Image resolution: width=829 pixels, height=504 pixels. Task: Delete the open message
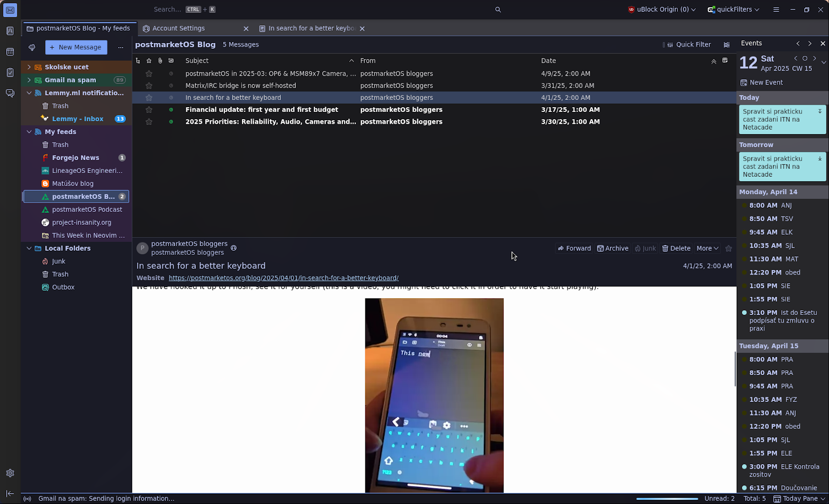[x=676, y=249]
